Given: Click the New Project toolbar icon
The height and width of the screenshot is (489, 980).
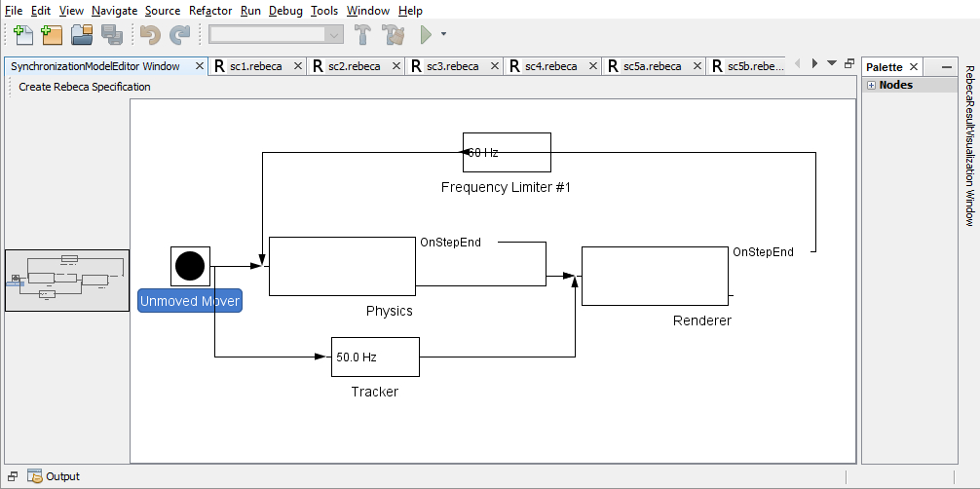Looking at the screenshot, I should pos(52,34).
